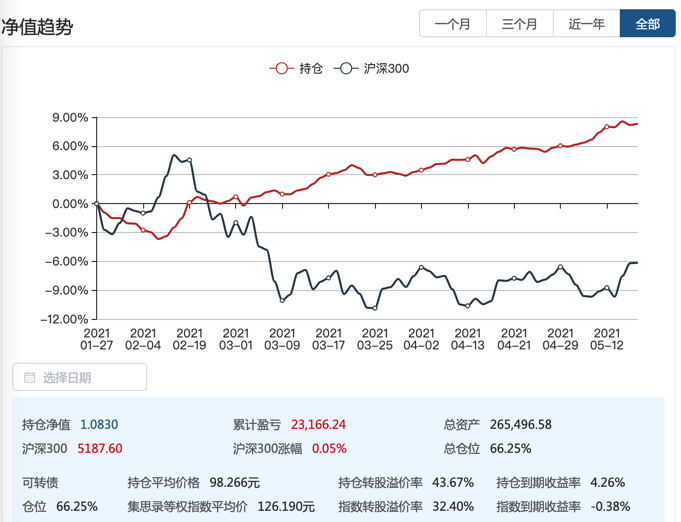Click the 可转债 label
Image resolution: width=681 pixels, height=522 pixels.
tap(40, 482)
